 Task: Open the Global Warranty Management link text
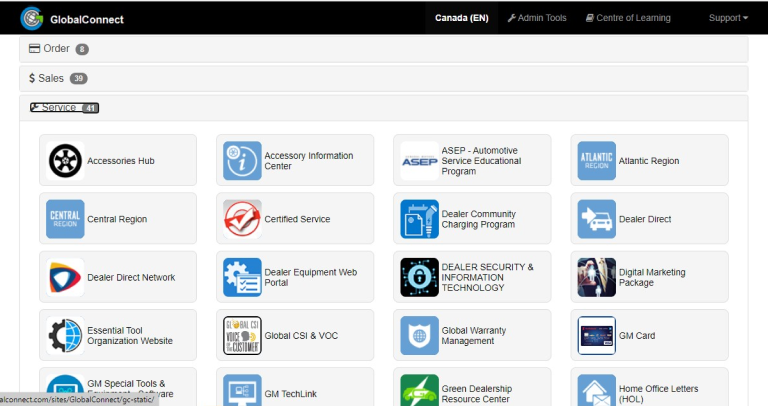tap(474, 335)
